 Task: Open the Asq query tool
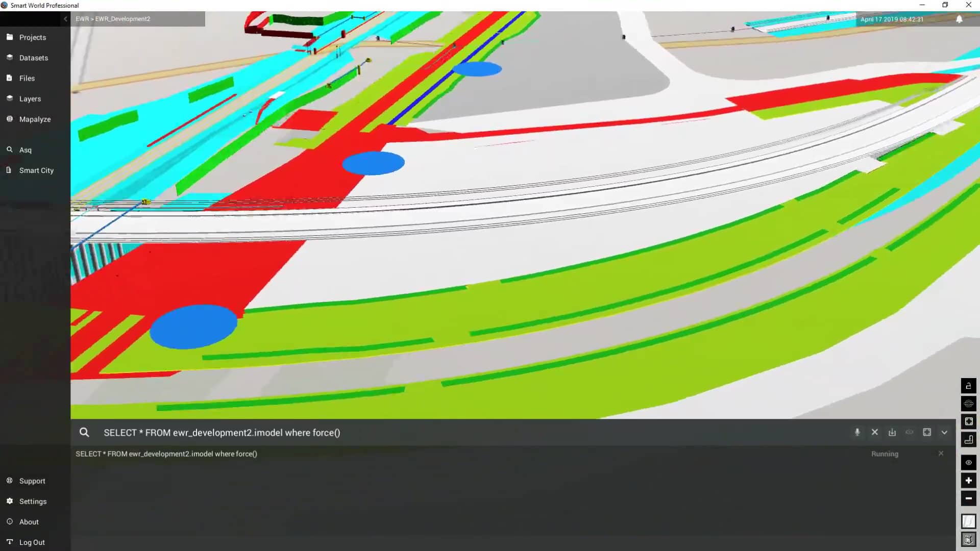point(24,149)
